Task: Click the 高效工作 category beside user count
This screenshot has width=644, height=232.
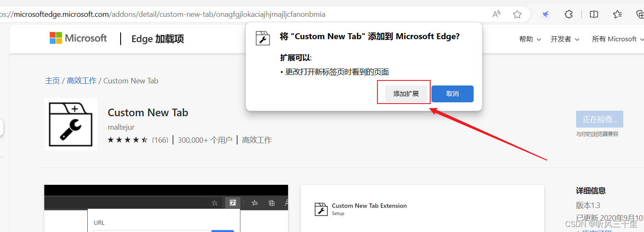Action: point(257,140)
